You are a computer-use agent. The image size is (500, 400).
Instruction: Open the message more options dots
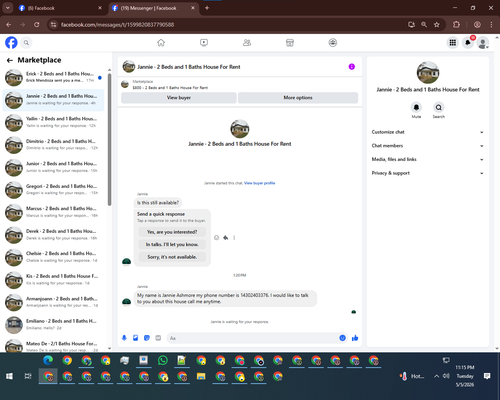pos(234,238)
